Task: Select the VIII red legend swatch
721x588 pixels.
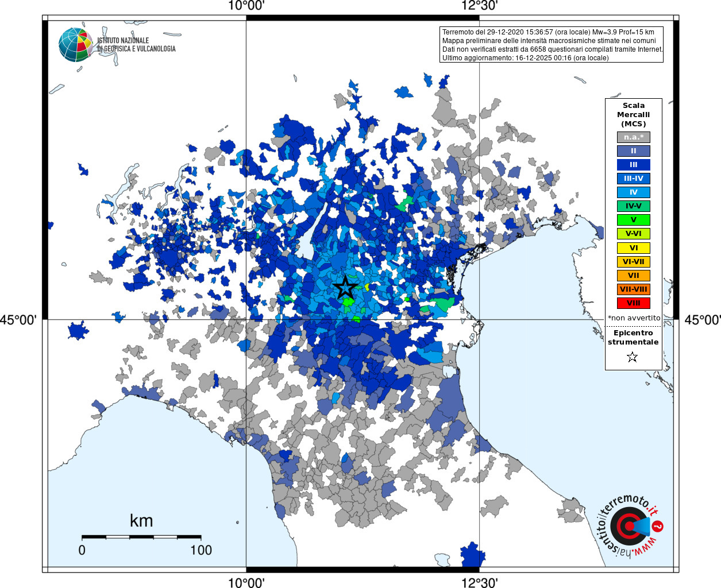Action: [x=634, y=303]
